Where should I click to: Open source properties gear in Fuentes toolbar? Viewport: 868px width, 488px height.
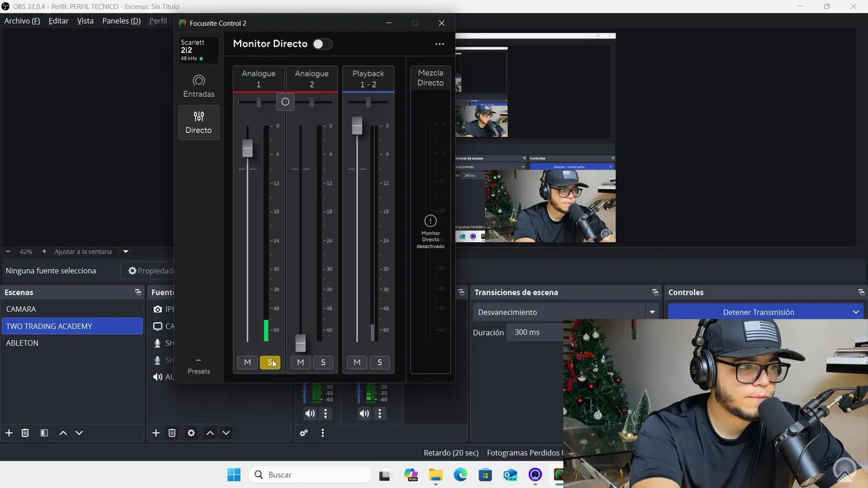point(191,433)
